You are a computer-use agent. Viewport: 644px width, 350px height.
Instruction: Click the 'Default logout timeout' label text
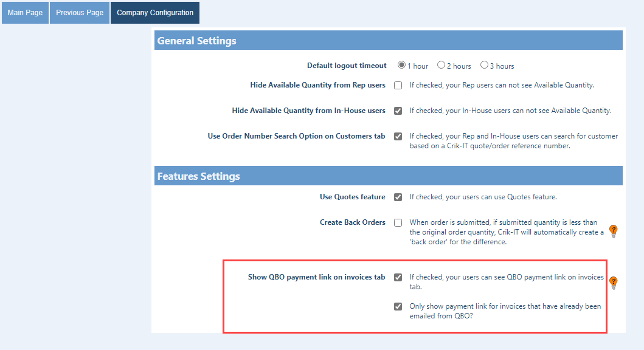click(x=347, y=66)
